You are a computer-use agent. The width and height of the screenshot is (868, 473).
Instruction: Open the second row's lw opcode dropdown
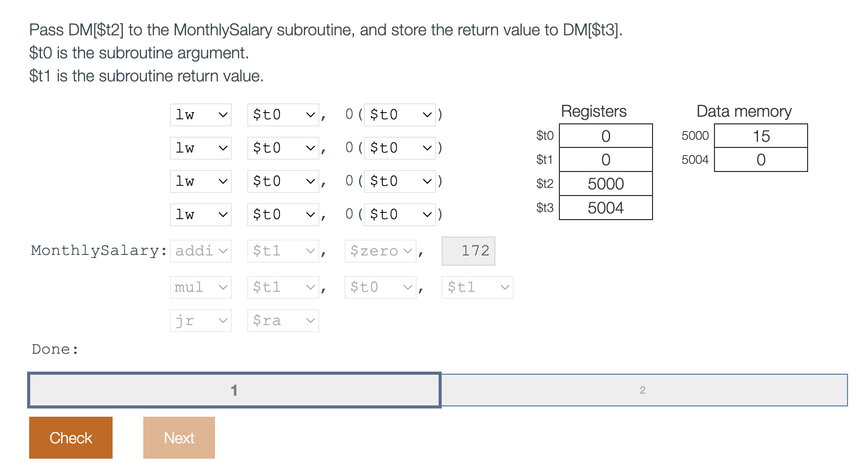pyautogui.click(x=200, y=147)
